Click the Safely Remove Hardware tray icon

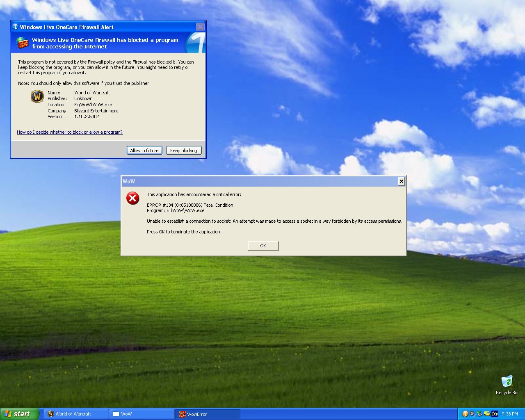[479, 414]
